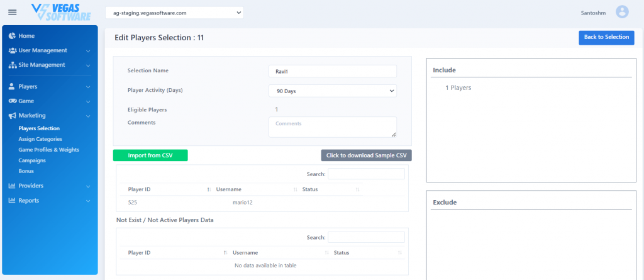
Task: Open Players Selection submenu item
Action: [x=39, y=128]
